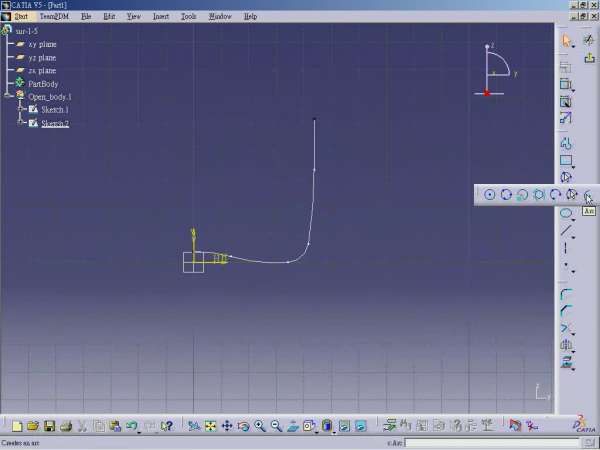Image resolution: width=600 pixels, height=450 pixels.
Task: Open the Help menu
Action: pos(250,16)
